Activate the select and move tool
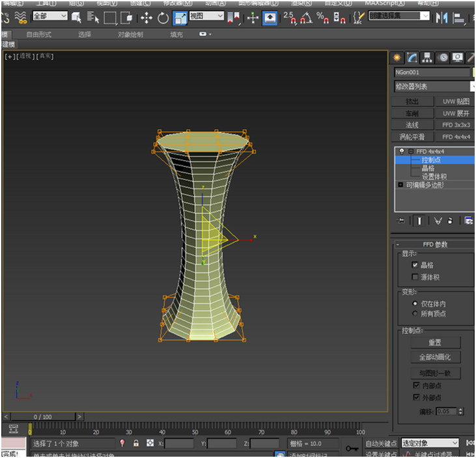Viewport: 476px width, 458px height. [147, 18]
